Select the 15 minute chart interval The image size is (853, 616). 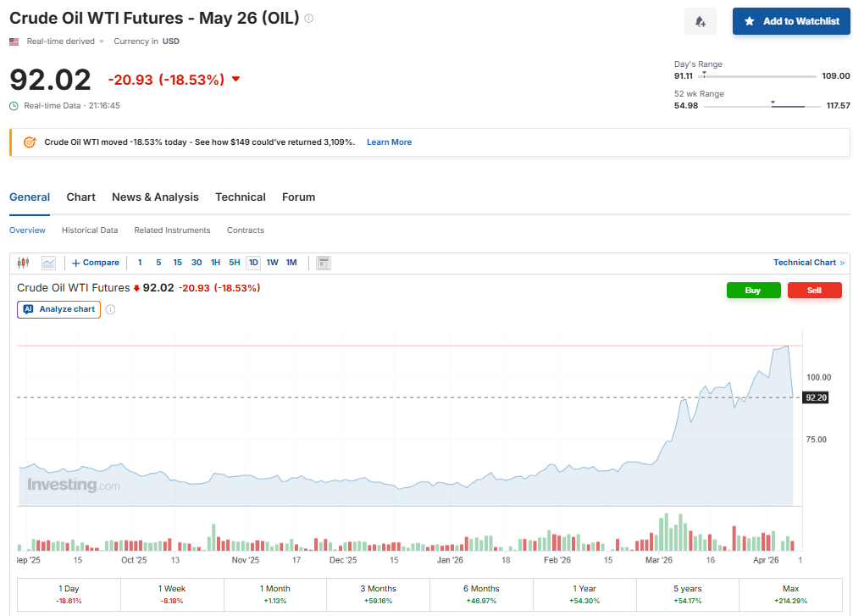177,263
